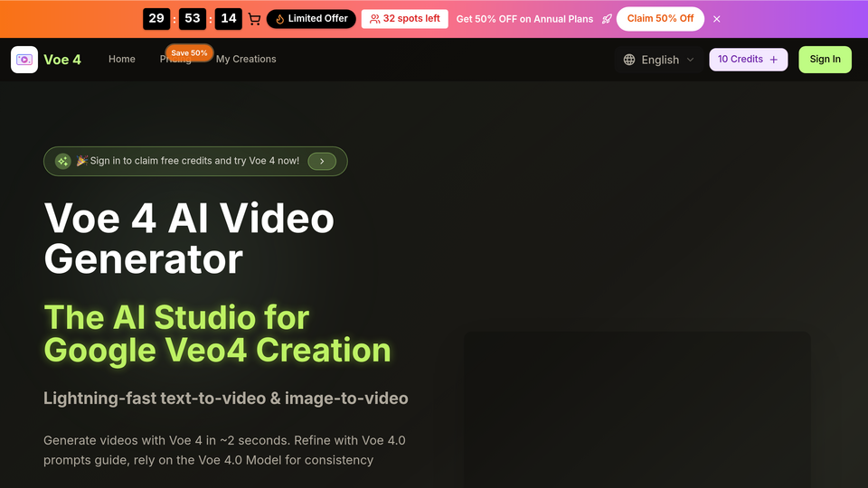868x488 pixels.
Task: Click the countdown hours value 29
Action: click(x=156, y=19)
